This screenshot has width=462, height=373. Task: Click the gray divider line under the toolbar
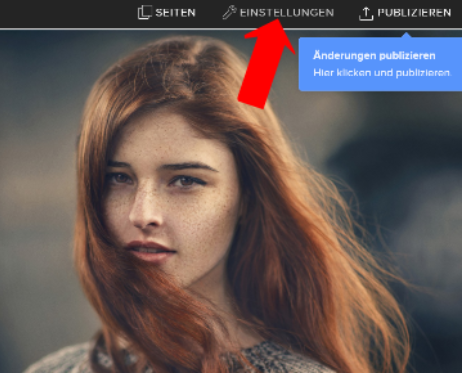[x=231, y=29]
